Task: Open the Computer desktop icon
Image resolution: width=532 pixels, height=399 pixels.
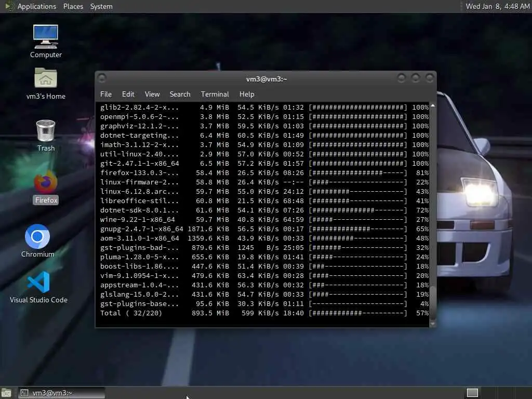Action: tap(46, 41)
